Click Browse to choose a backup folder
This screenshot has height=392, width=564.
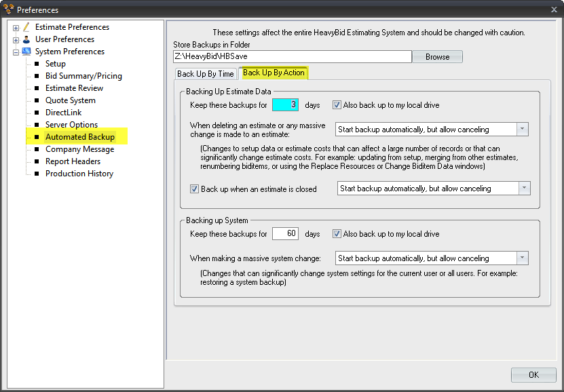click(x=437, y=56)
